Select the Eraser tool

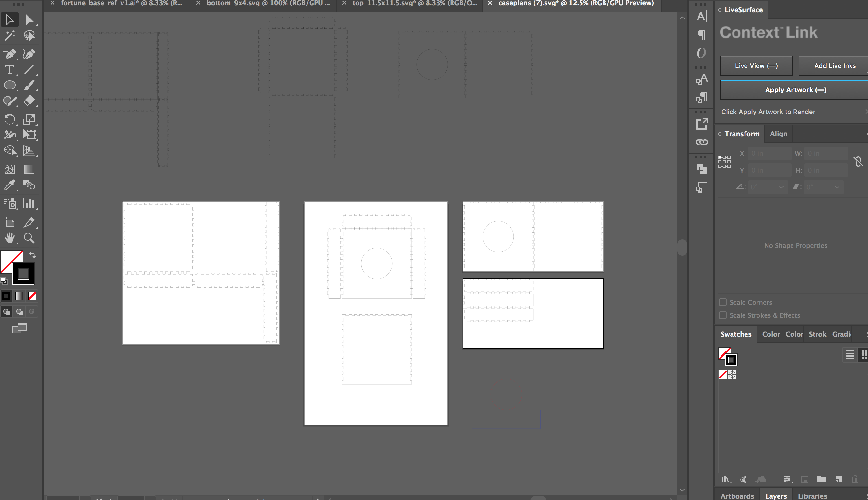pos(29,101)
